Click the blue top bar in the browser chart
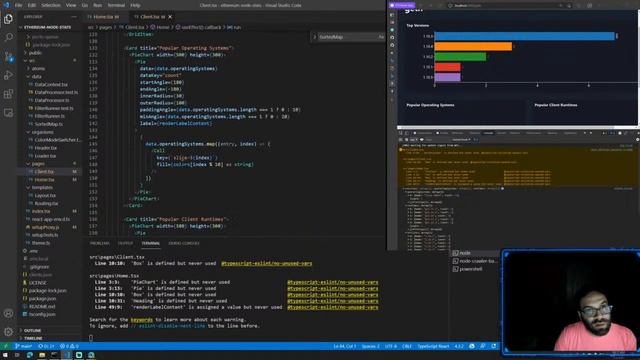Viewport: 640px width, 360px height. [524, 36]
